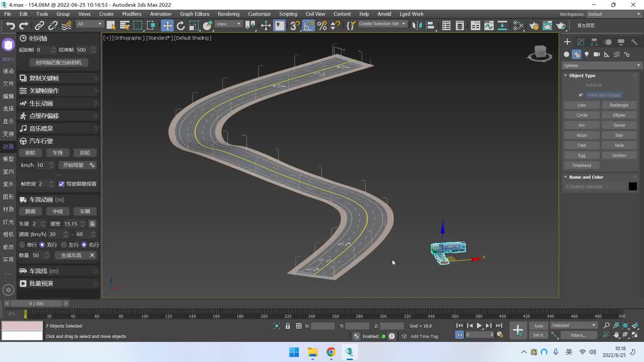Click the Freehand shape button

[x=582, y=165]
